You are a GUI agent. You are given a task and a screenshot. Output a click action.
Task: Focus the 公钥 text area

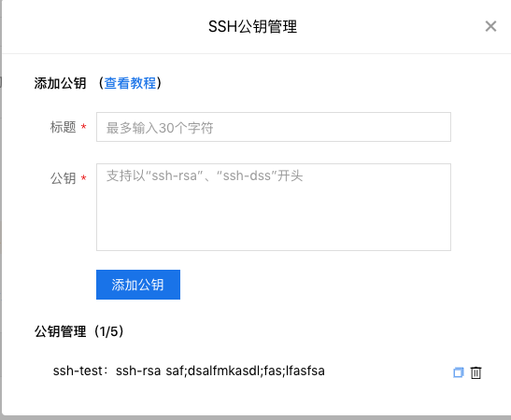pyautogui.click(x=274, y=207)
